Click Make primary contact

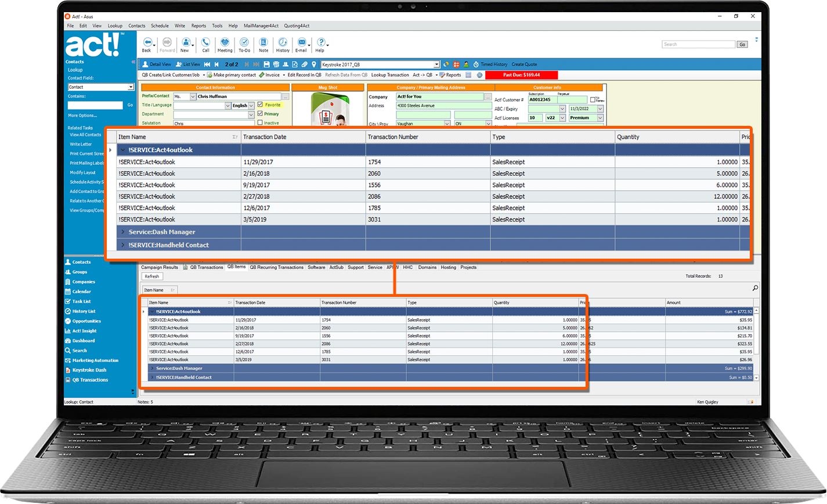click(x=232, y=75)
